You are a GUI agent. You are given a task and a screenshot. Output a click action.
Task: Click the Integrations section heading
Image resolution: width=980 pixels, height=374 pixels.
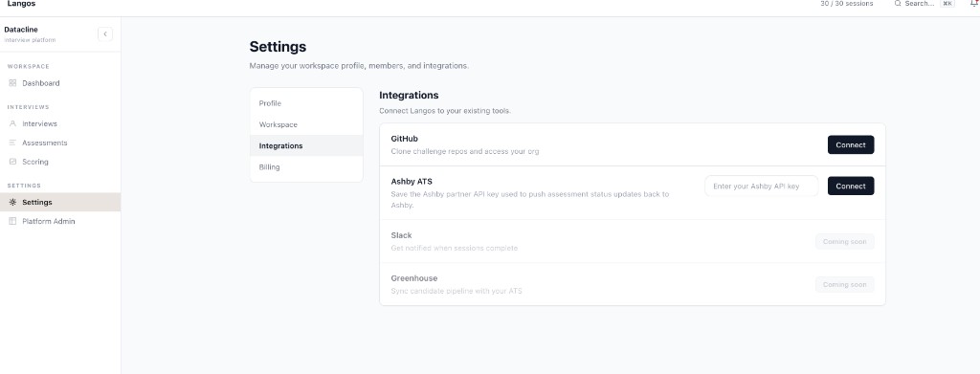pyautogui.click(x=409, y=96)
